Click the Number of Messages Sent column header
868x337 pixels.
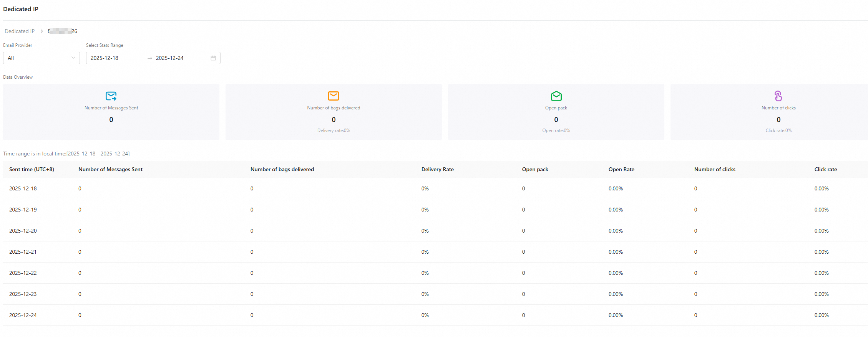pyautogui.click(x=110, y=169)
